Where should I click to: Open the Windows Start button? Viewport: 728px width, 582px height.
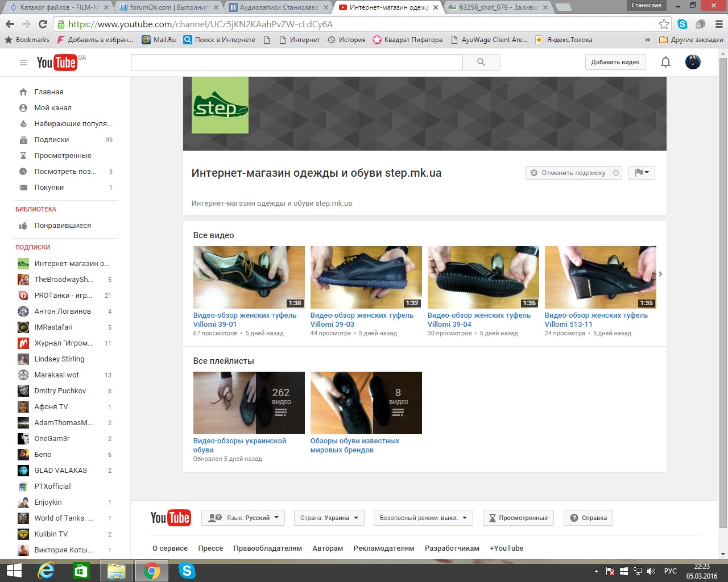[x=14, y=571]
